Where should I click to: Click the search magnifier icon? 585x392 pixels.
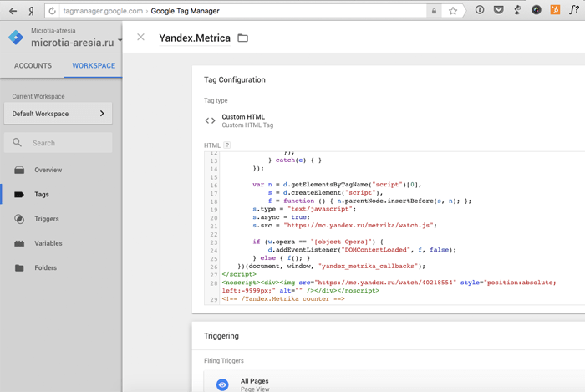(x=17, y=142)
